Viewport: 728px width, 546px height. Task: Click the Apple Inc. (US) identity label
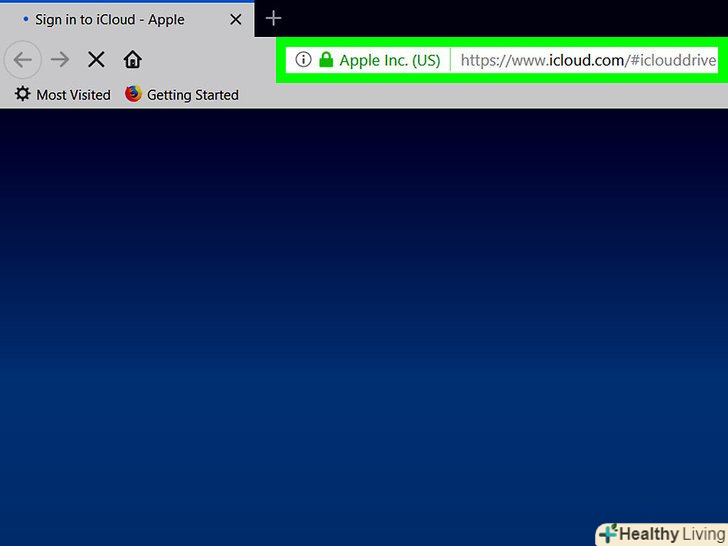[x=390, y=60]
